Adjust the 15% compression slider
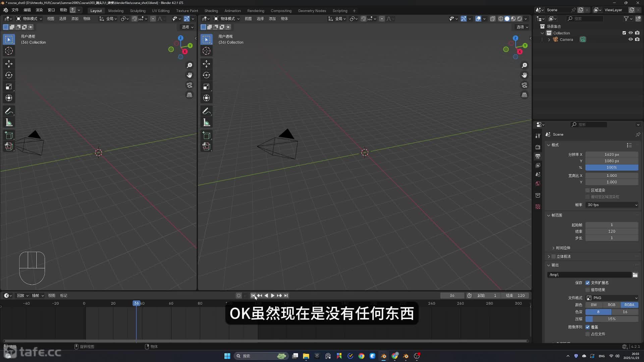This screenshot has width=644, height=362. click(x=611, y=319)
